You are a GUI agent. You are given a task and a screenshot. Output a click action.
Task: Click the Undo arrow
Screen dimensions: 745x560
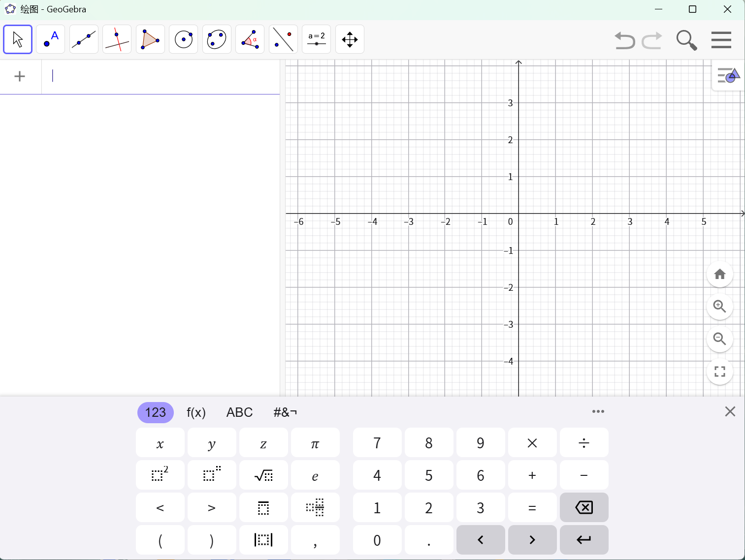coord(624,40)
